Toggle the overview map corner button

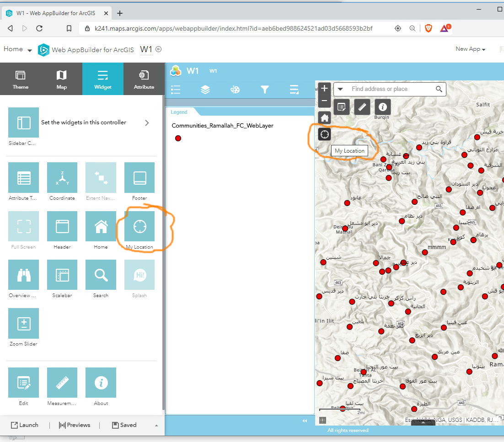pyautogui.click(x=323, y=420)
